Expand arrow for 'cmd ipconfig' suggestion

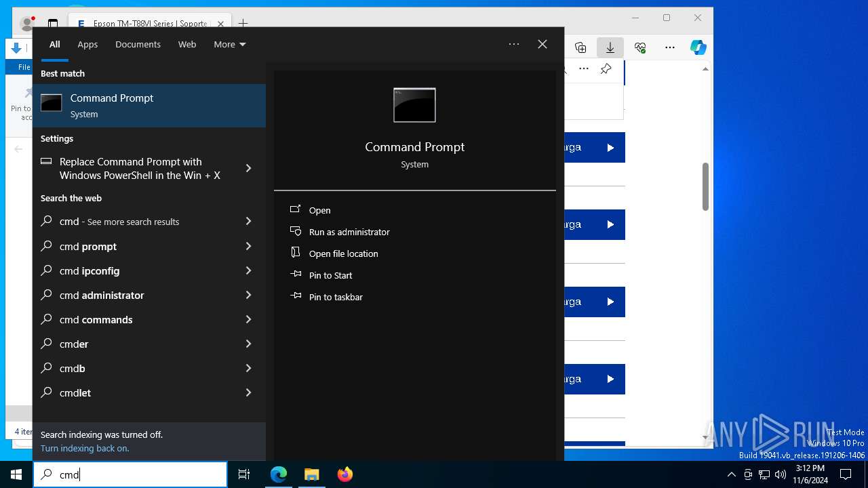tap(248, 270)
